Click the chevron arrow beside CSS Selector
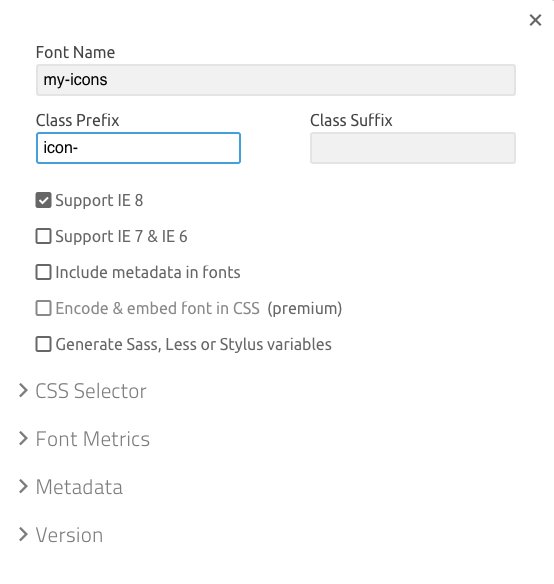The width and height of the screenshot is (554, 584). [23, 390]
